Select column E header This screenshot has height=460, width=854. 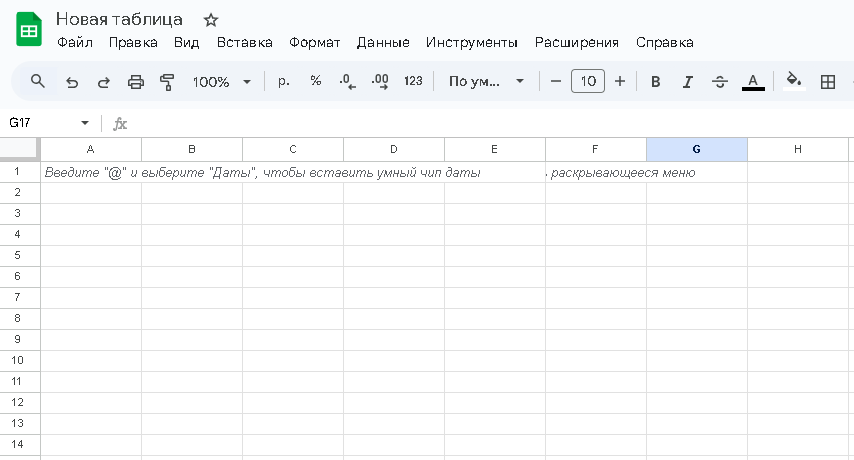495,150
